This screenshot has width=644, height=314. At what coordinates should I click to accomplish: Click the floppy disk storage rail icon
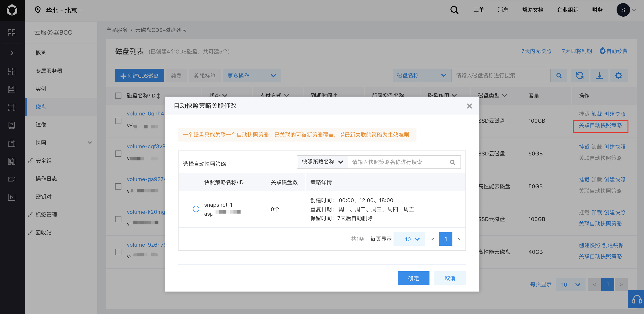(12, 89)
